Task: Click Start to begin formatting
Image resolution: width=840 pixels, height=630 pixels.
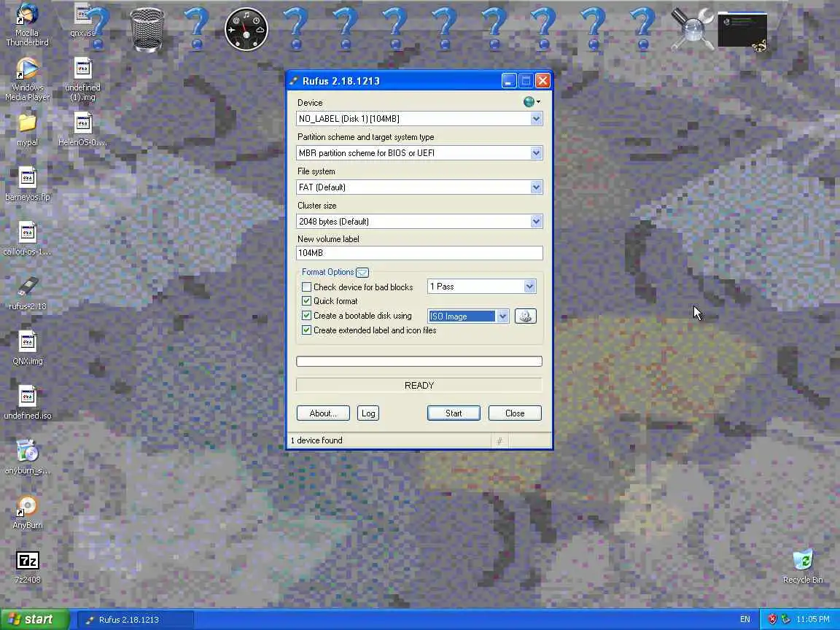Action: click(454, 413)
